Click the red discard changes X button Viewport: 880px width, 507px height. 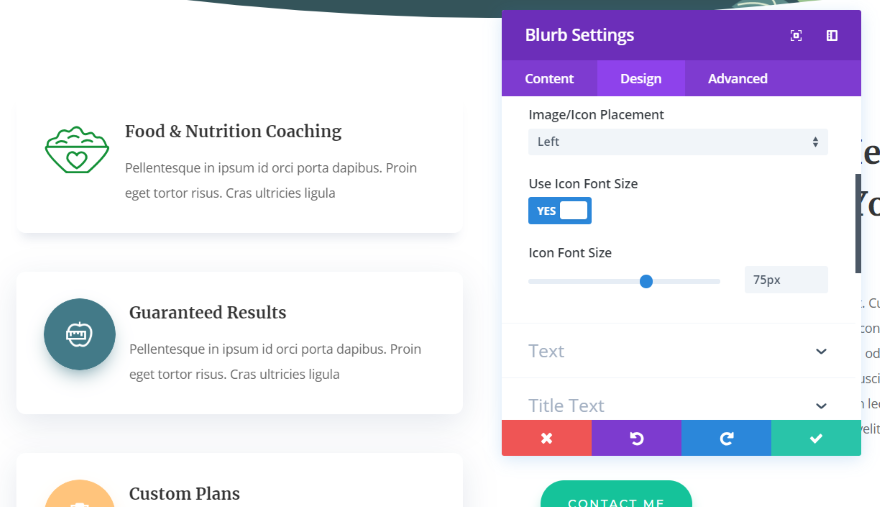click(546, 438)
